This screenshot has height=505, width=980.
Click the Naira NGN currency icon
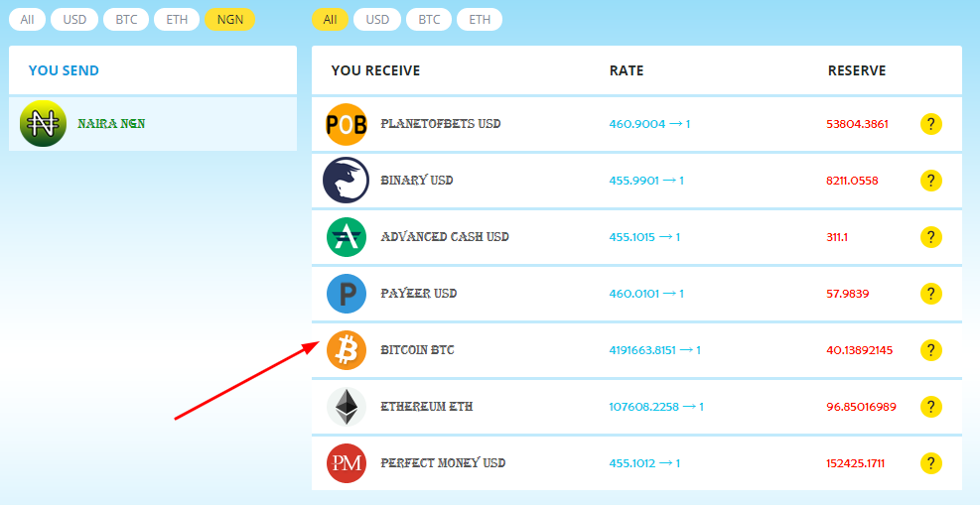point(43,124)
